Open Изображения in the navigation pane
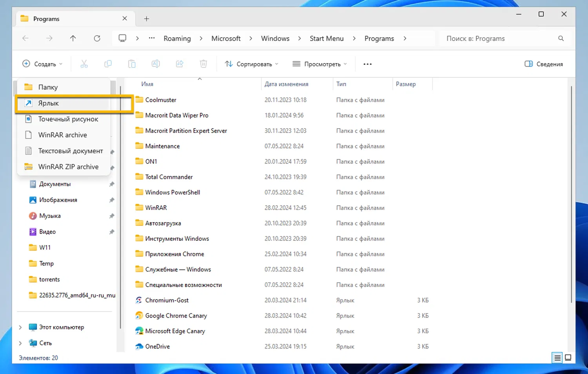Image resolution: width=588 pixels, height=374 pixels. 58,200
